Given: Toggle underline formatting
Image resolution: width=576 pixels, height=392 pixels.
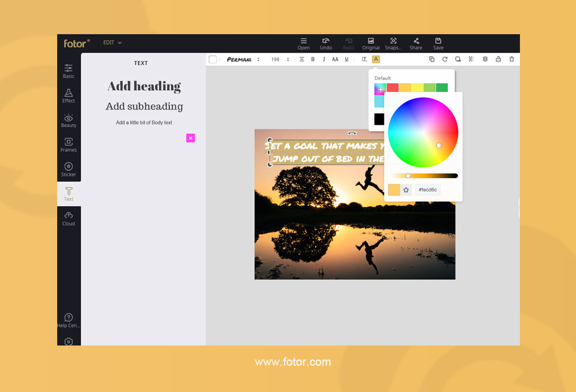Looking at the screenshot, I should (x=346, y=59).
